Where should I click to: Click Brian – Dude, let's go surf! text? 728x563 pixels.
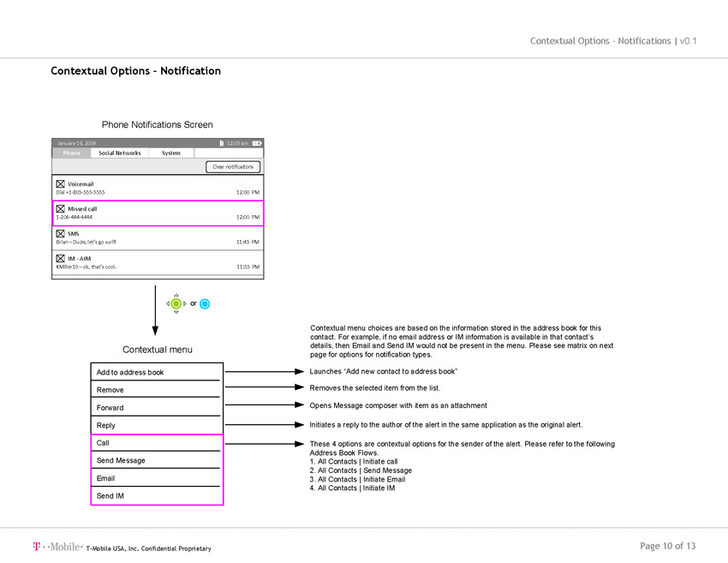point(86,242)
